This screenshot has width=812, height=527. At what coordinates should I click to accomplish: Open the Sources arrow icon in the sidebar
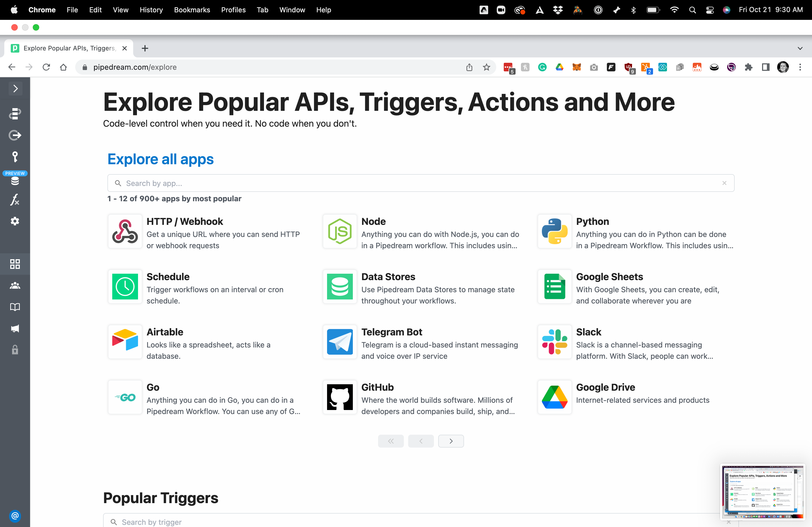[15, 135]
